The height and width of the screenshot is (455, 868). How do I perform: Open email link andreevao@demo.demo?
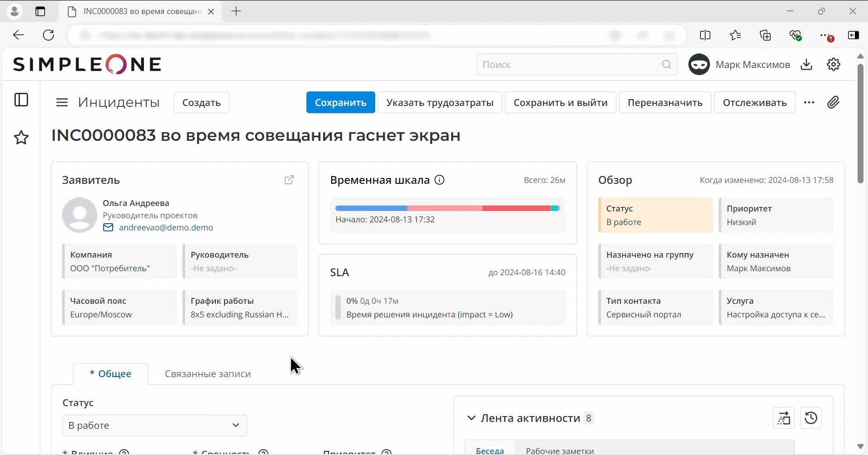166,228
